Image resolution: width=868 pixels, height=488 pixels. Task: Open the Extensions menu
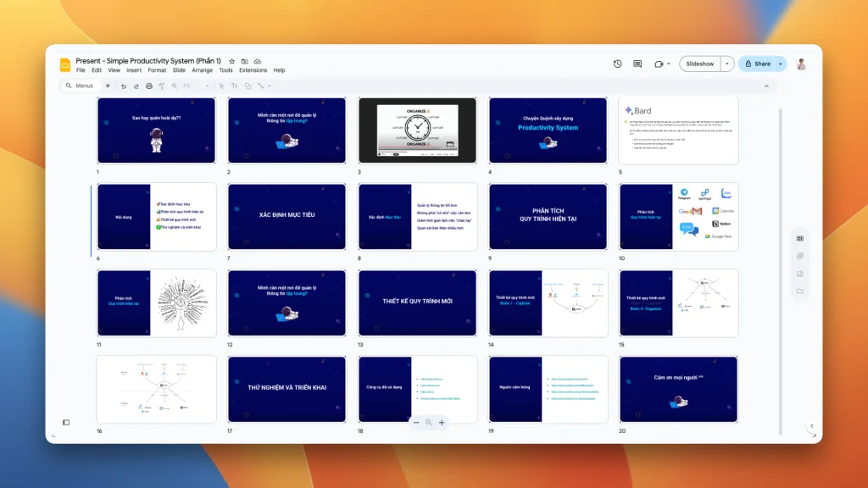click(x=253, y=70)
